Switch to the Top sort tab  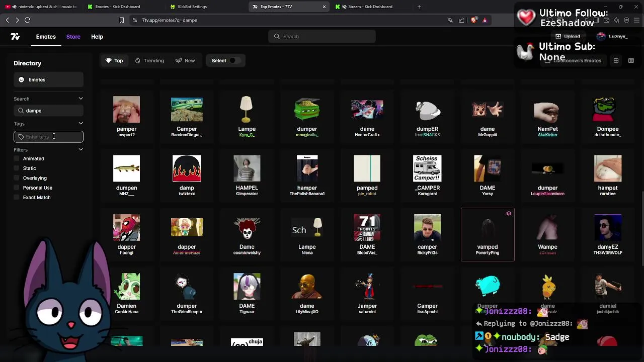114,61
